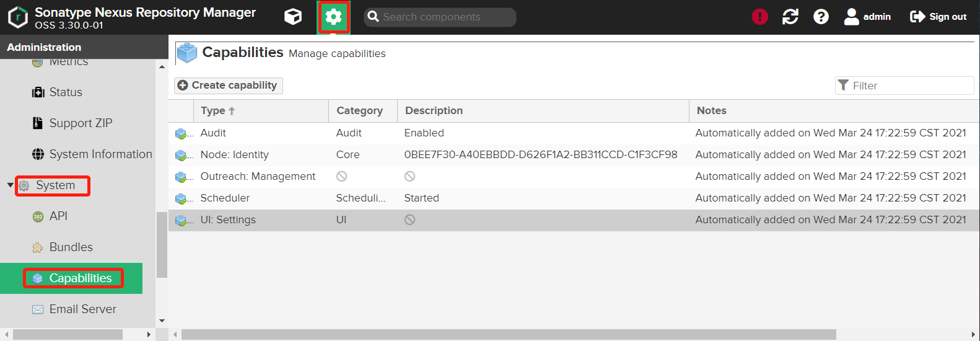
Task: Open Status in the sidebar
Action: pyautogui.click(x=66, y=92)
